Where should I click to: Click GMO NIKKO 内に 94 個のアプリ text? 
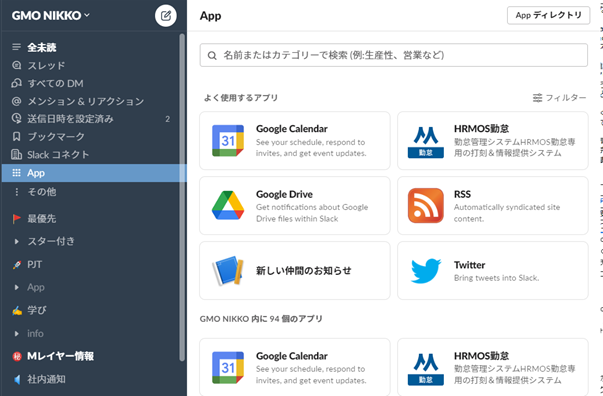261,319
